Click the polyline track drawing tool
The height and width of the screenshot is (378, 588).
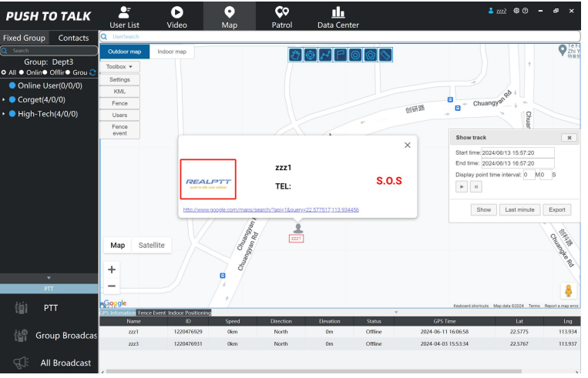pyautogui.click(x=324, y=55)
